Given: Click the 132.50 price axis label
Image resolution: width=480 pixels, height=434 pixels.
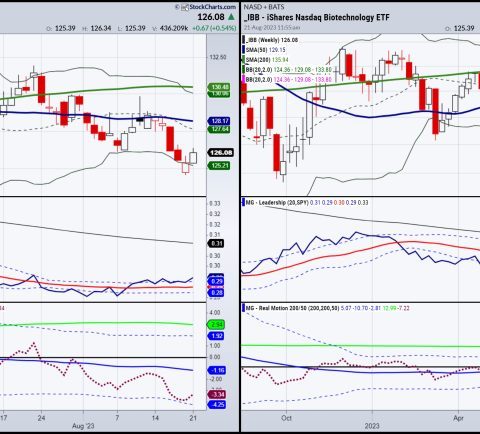Looking at the screenshot, I should pyautogui.click(x=218, y=57).
